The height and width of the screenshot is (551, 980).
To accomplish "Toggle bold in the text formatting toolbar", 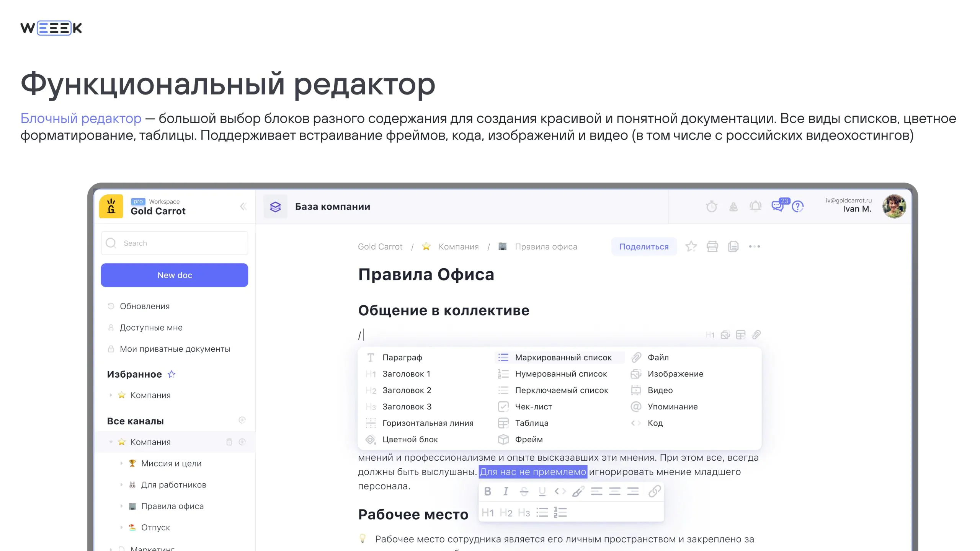I will (487, 492).
